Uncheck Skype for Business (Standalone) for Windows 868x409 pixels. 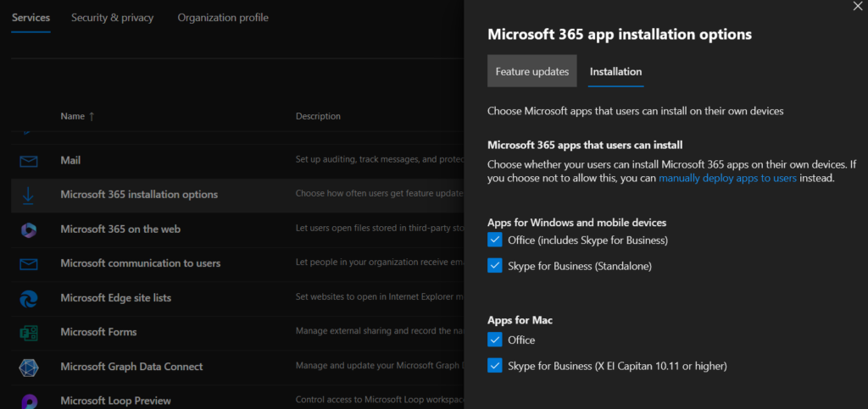click(494, 266)
